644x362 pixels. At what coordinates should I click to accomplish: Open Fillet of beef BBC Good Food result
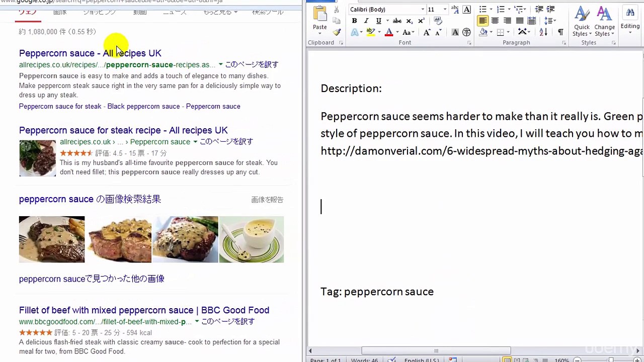(x=144, y=310)
